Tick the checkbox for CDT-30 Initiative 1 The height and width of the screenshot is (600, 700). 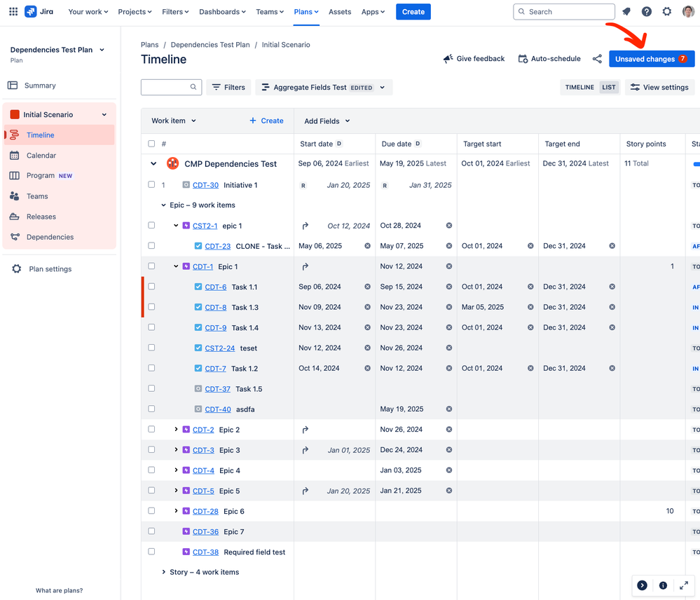151,185
